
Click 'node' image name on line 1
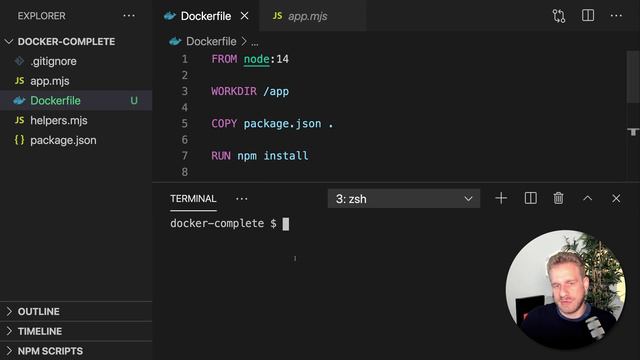click(x=256, y=59)
